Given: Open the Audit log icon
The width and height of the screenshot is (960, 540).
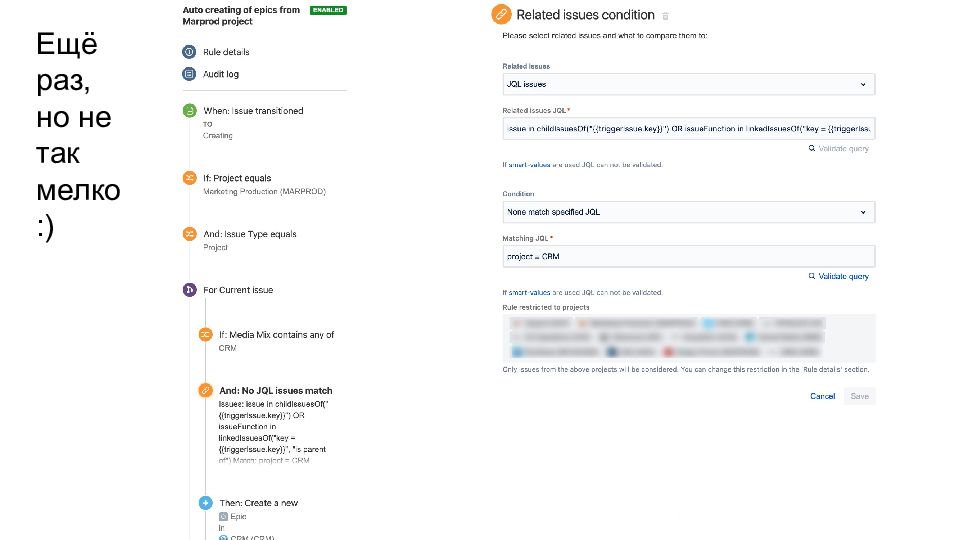Looking at the screenshot, I should pyautogui.click(x=189, y=74).
